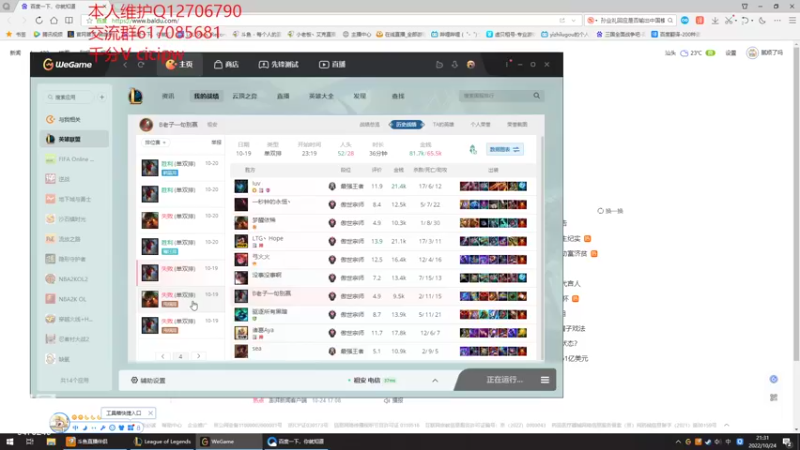Open File Explorer from the taskbar
This screenshot has height=450, width=800.
point(51,442)
